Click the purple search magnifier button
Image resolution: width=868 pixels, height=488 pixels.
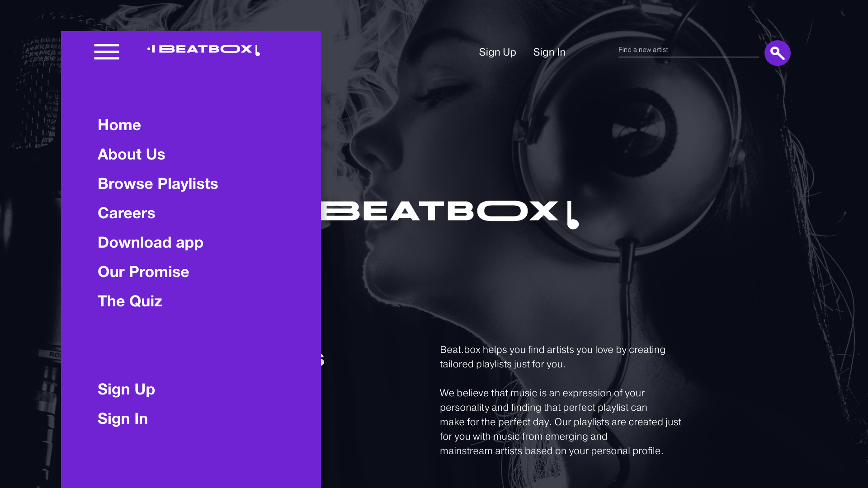coord(777,53)
